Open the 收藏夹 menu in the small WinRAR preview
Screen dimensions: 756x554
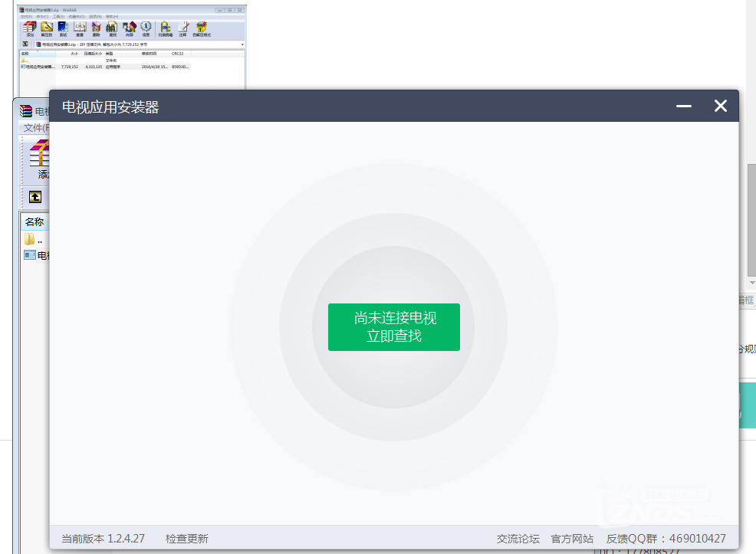[x=77, y=16]
